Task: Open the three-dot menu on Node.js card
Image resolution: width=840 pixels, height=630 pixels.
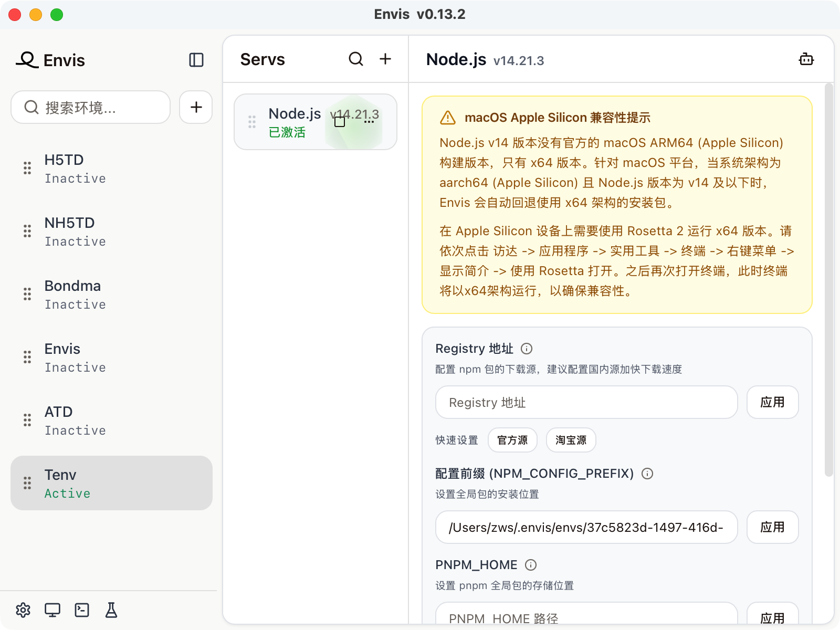Action: pos(369,122)
